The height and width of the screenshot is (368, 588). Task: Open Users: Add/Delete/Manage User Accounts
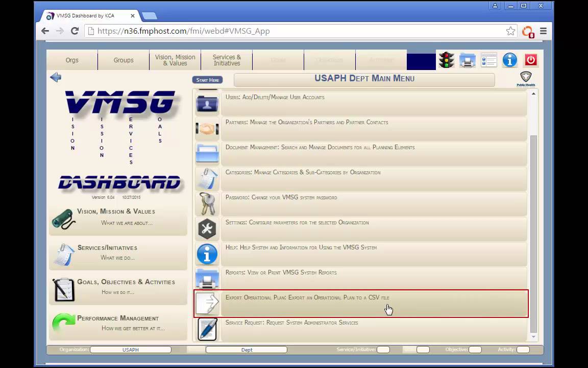(x=374, y=103)
